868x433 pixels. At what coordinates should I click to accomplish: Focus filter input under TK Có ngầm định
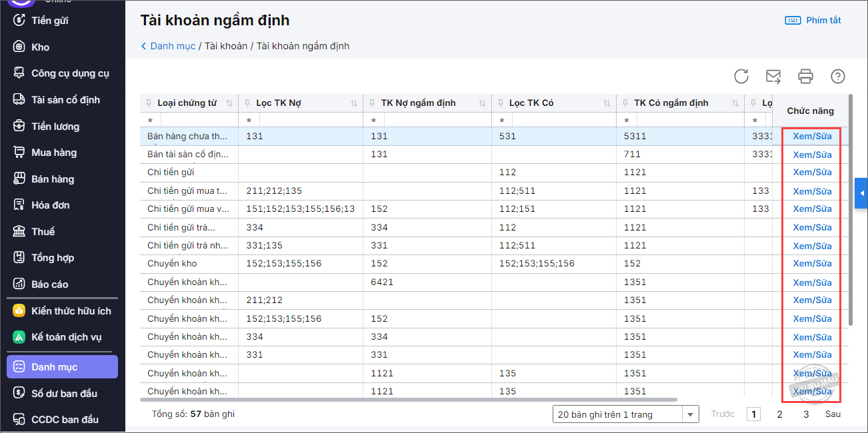pos(689,121)
